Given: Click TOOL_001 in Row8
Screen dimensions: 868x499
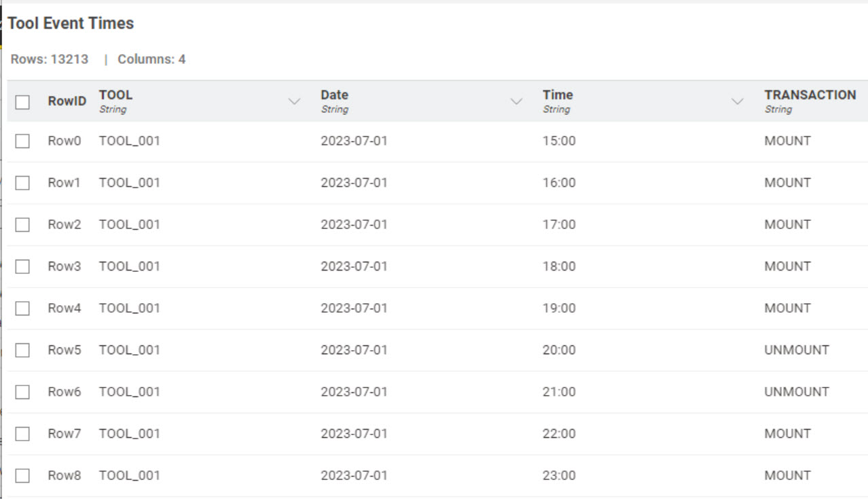Looking at the screenshot, I should click(x=130, y=475).
